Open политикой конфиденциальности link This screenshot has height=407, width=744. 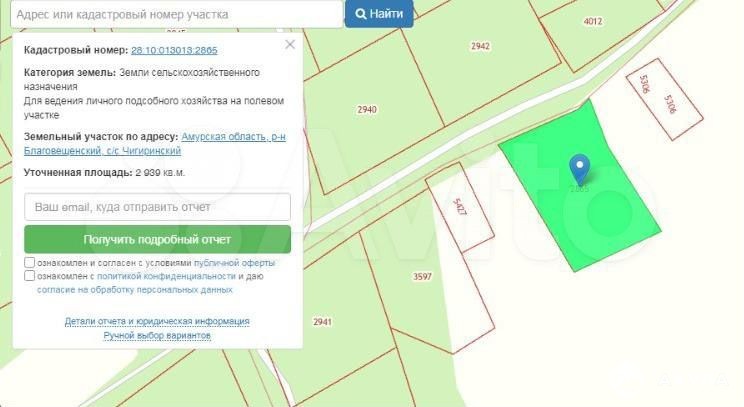tap(166, 276)
